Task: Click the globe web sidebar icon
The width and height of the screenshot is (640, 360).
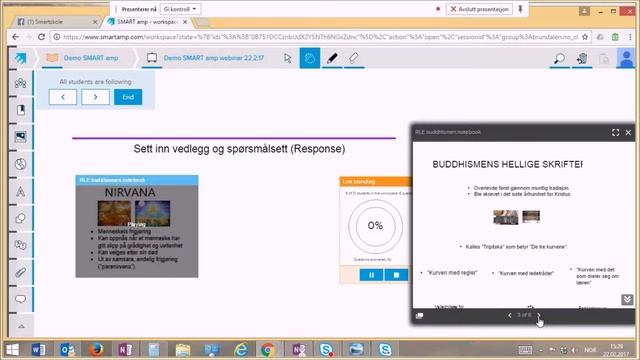Action: click(20, 164)
